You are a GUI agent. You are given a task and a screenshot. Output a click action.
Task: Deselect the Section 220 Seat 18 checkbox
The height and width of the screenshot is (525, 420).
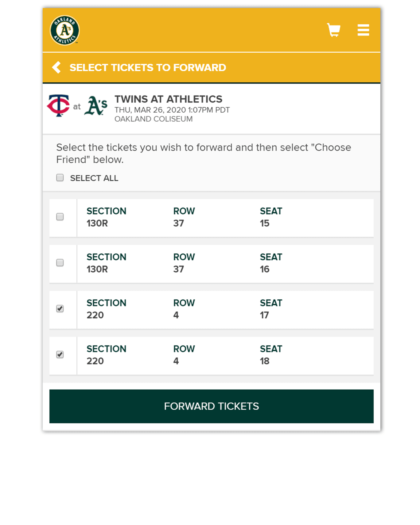tap(60, 354)
